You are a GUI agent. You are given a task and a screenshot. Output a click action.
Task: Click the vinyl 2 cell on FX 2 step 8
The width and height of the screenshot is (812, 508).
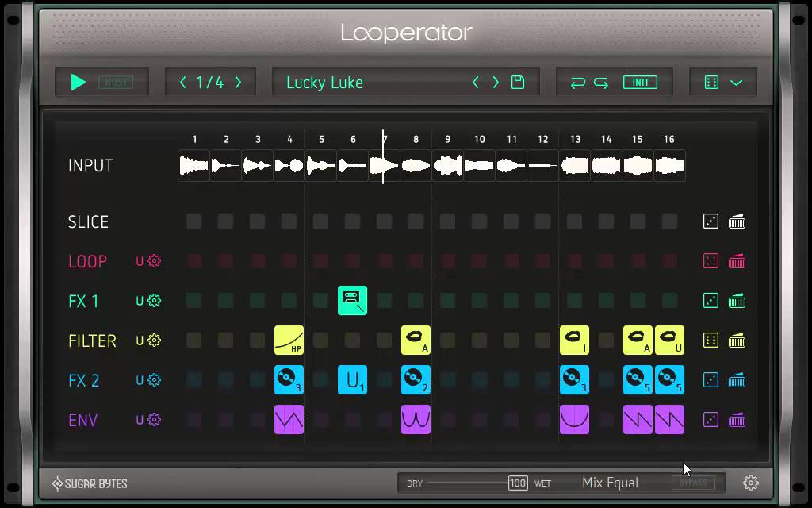(x=416, y=380)
